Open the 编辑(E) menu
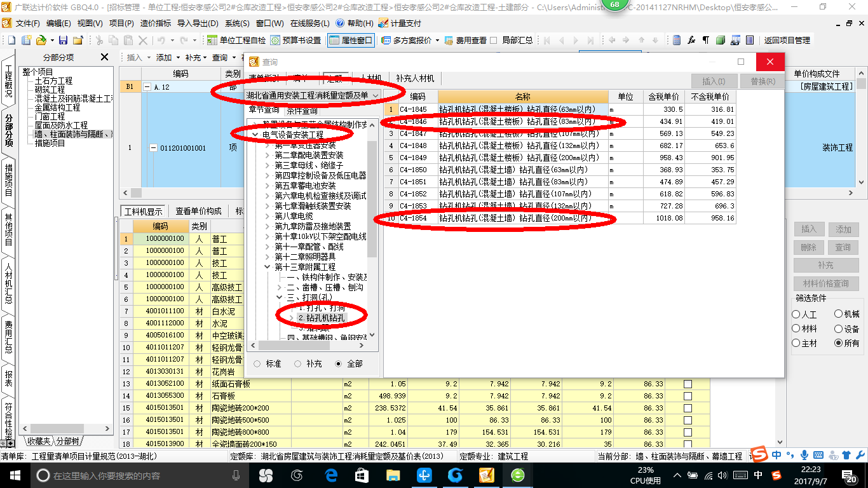Viewport: 868px width, 488px height. pos(58,23)
